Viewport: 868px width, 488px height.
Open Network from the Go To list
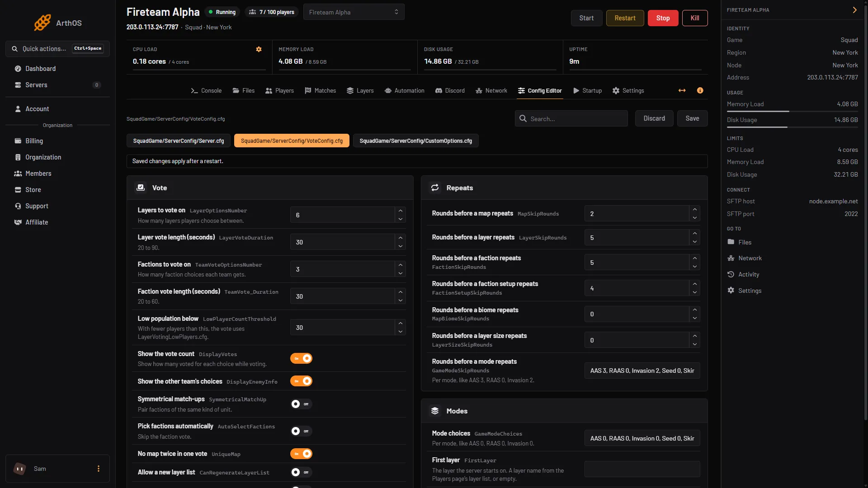coord(744,258)
